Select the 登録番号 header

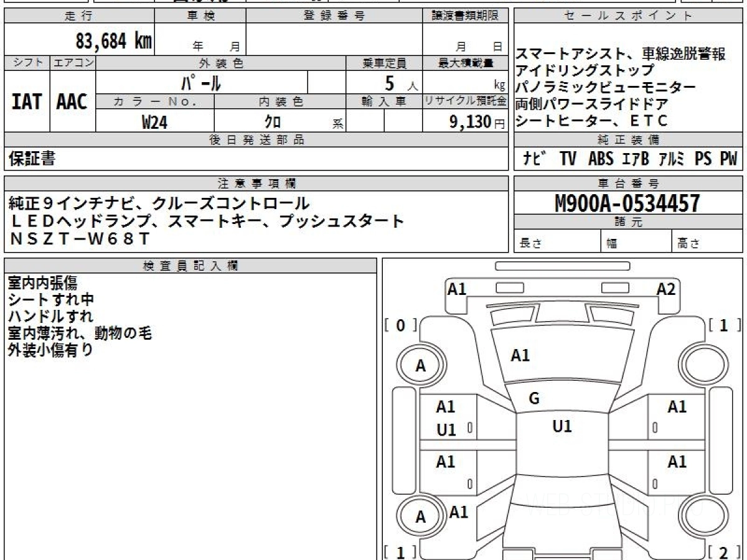point(334,16)
